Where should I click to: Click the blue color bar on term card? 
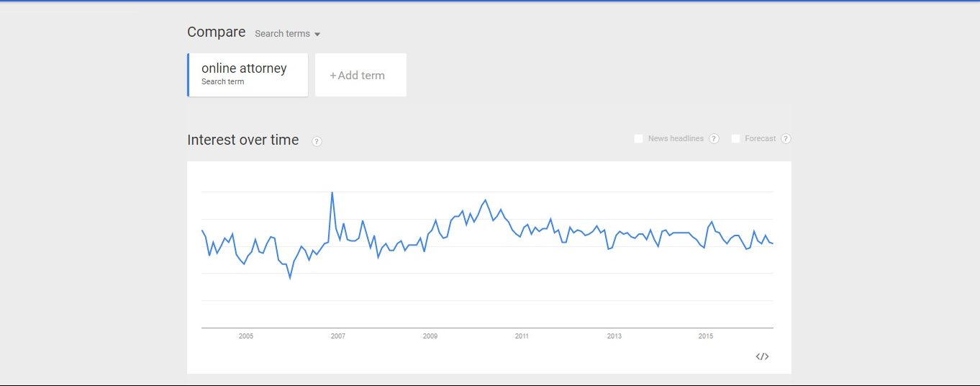pos(188,75)
